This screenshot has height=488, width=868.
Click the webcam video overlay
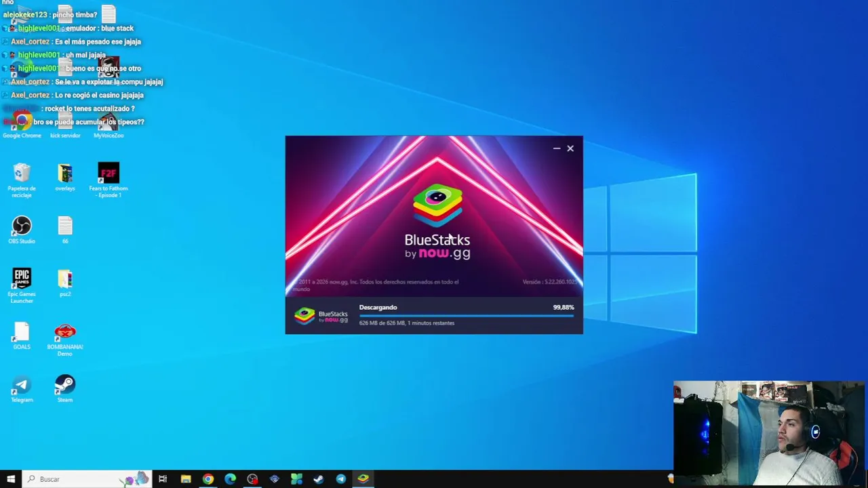click(770, 432)
